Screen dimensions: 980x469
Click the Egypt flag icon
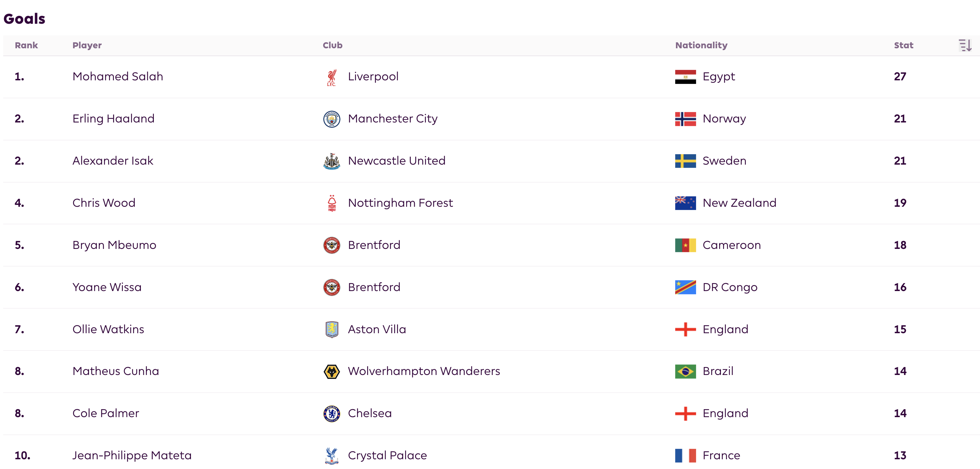coord(685,77)
